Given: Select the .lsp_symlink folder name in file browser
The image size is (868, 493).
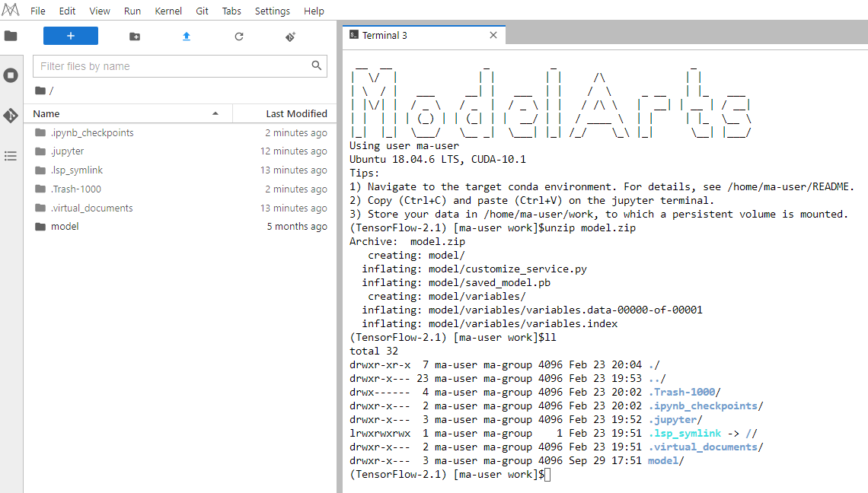Looking at the screenshot, I should 77,170.
